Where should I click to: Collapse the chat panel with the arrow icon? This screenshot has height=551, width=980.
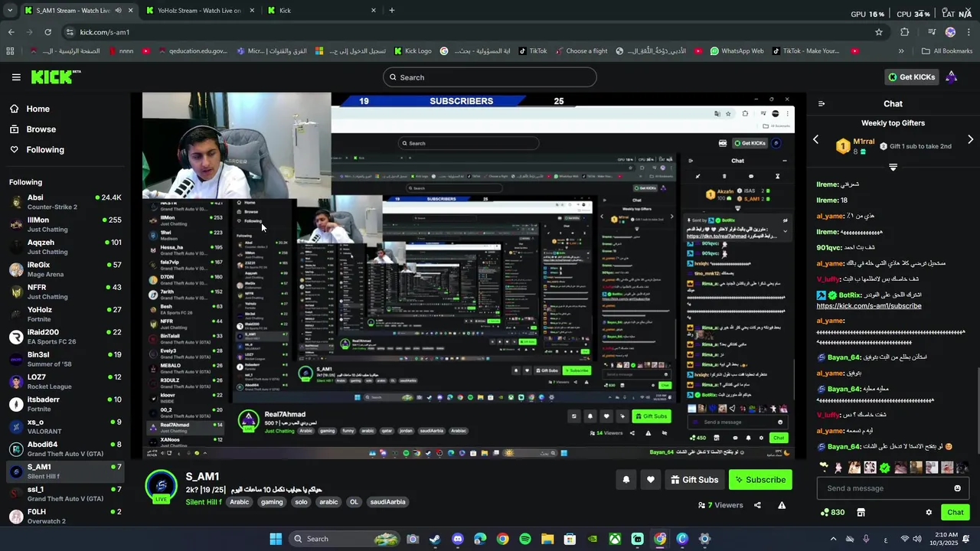pyautogui.click(x=821, y=104)
